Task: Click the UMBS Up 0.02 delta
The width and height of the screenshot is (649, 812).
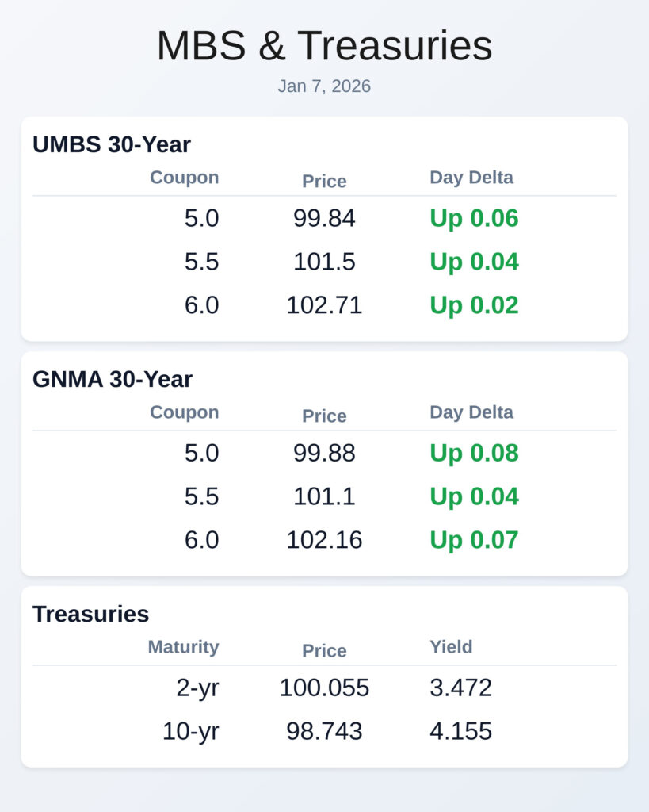Action: point(474,305)
